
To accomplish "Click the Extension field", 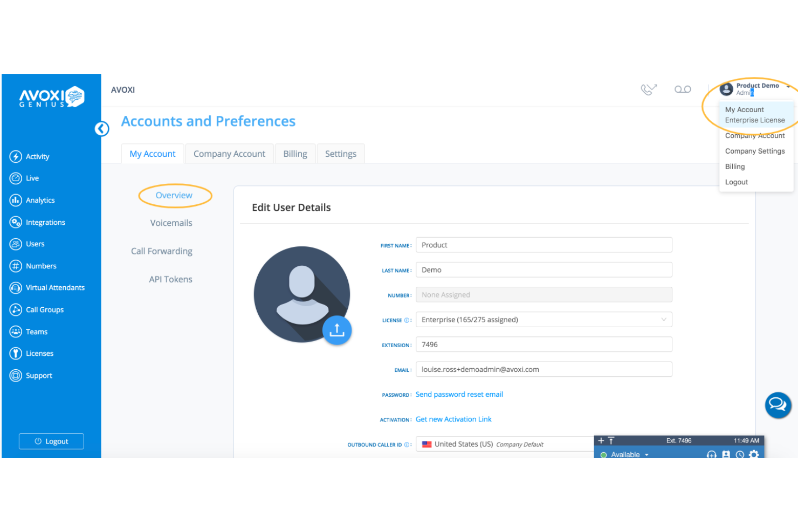I will point(544,344).
